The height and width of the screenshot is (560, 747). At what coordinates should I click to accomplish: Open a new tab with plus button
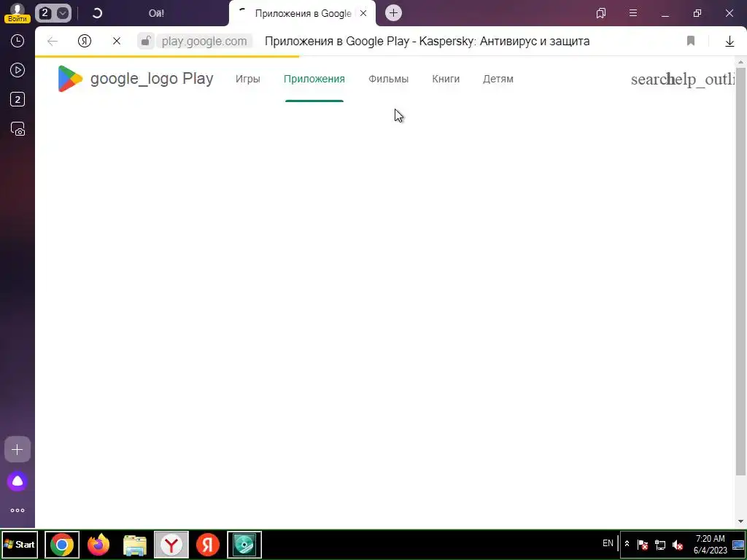tap(393, 13)
